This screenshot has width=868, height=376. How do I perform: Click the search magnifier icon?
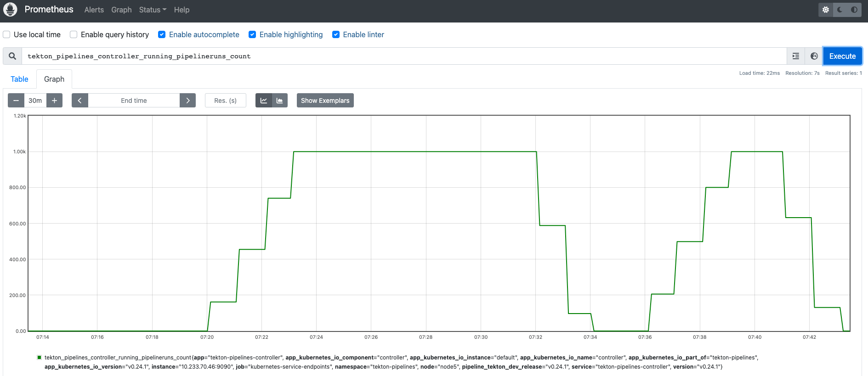12,56
